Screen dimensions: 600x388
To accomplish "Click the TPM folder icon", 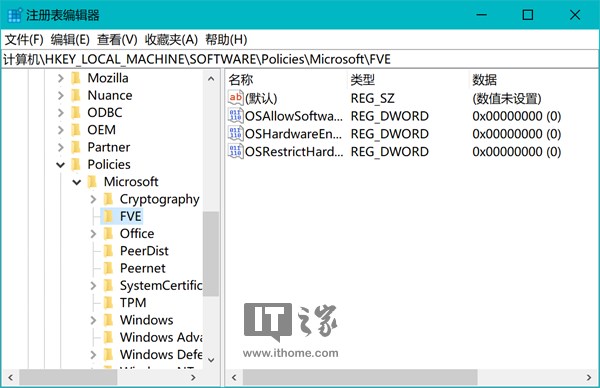I will pyautogui.click(x=109, y=303).
